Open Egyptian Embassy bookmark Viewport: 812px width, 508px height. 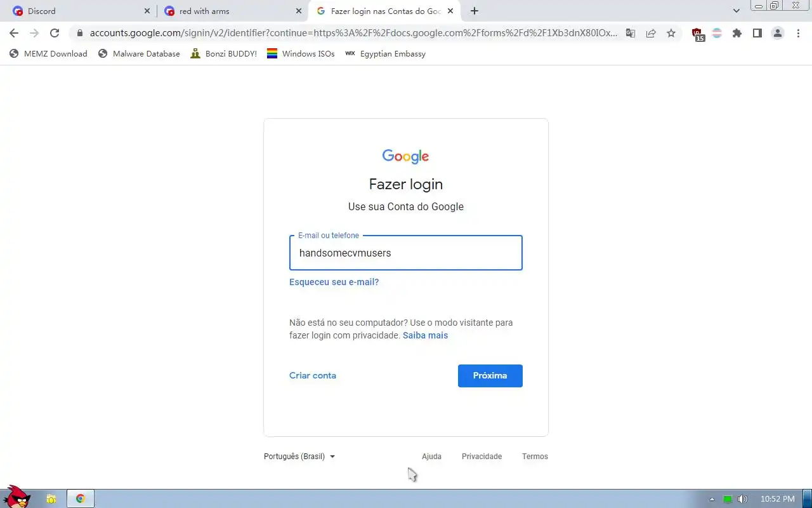(385, 54)
